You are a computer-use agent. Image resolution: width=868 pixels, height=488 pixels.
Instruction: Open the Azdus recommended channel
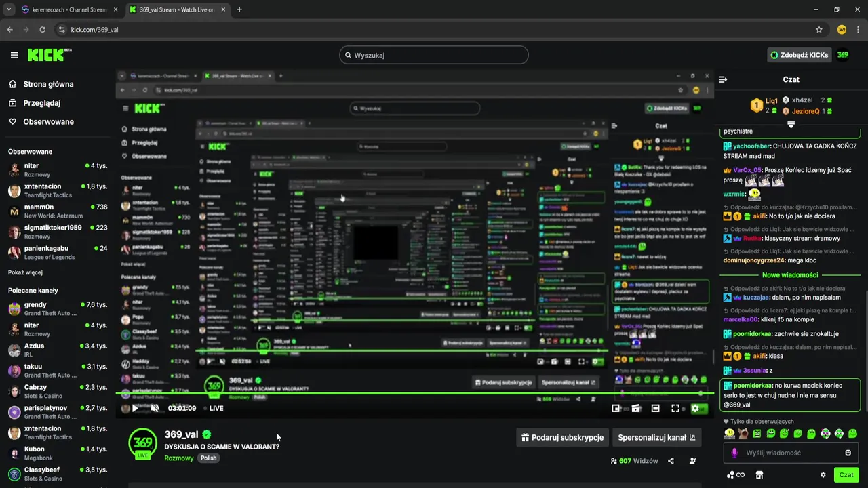point(58,350)
